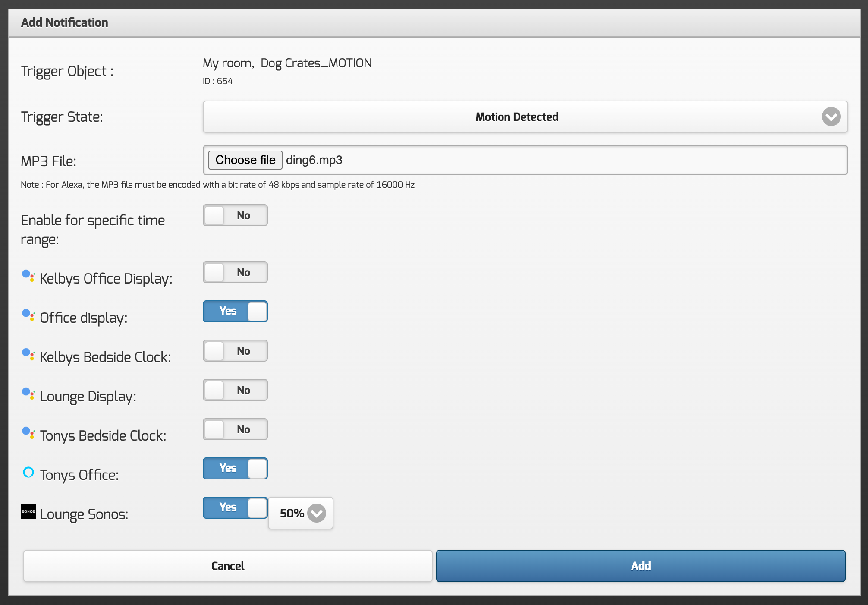Disable the Tonys Office toggle
The width and height of the screenshot is (868, 605).
click(235, 469)
